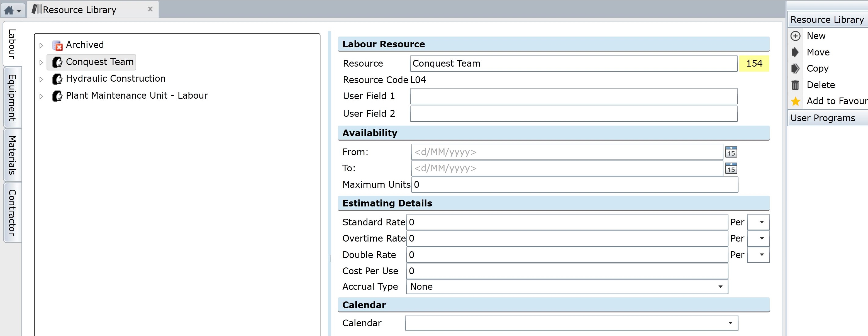Click Plant Maintenance Unit labour icon

58,96
